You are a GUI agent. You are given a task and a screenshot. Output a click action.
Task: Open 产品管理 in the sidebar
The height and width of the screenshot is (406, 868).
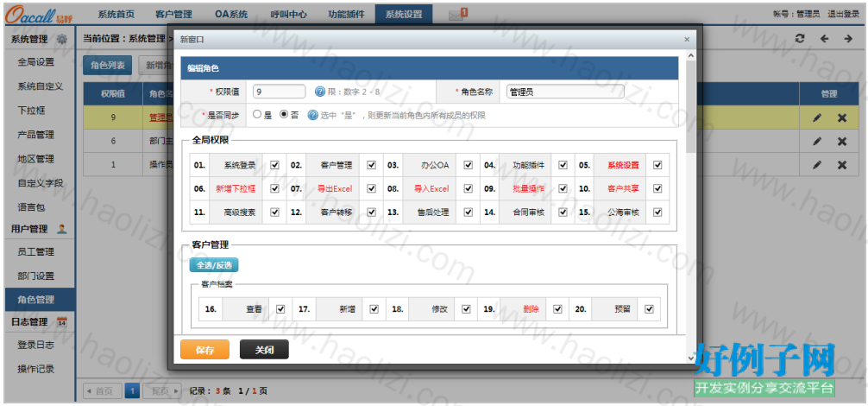pyautogui.click(x=36, y=135)
